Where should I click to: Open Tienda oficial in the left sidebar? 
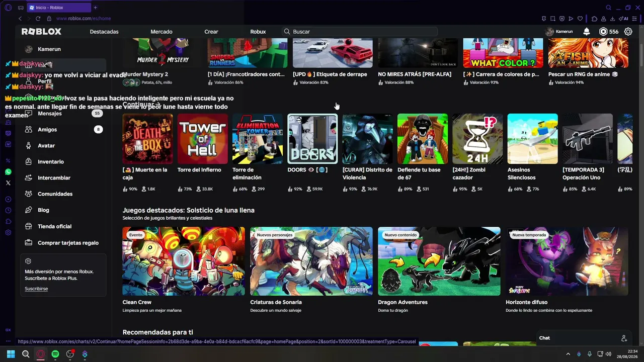click(64, 226)
